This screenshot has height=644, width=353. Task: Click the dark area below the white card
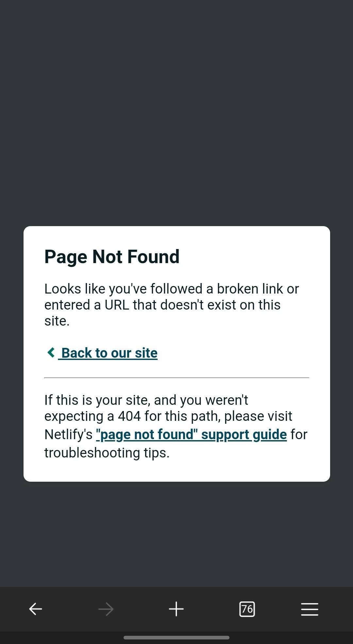tap(176, 533)
